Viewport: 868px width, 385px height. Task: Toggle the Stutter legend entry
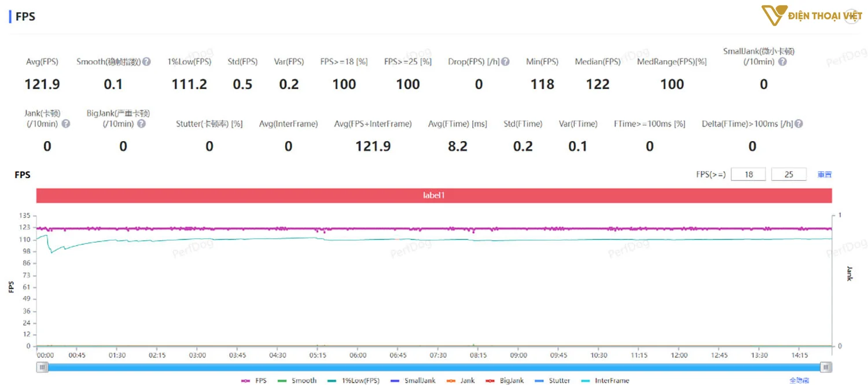pyautogui.click(x=553, y=380)
